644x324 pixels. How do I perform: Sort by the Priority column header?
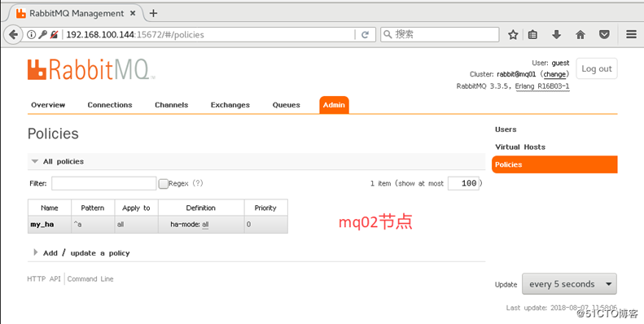point(265,208)
